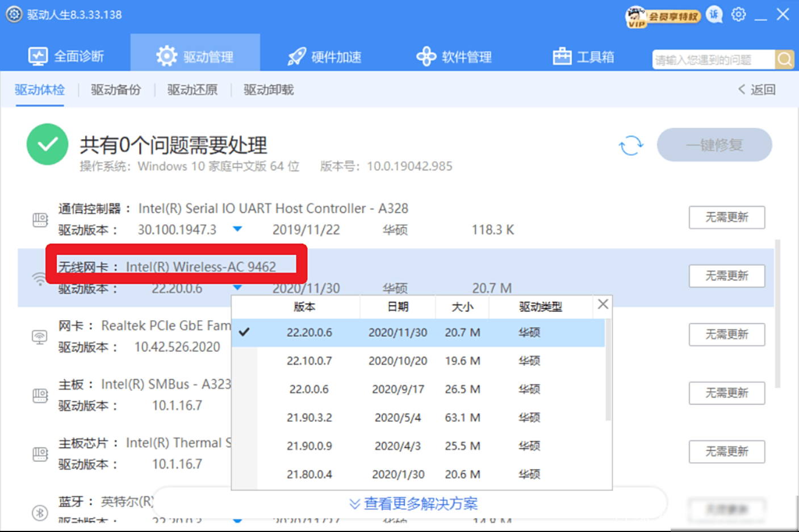Click the 驱动类型 column header
Viewport: 799px width, 532px height.
point(540,307)
